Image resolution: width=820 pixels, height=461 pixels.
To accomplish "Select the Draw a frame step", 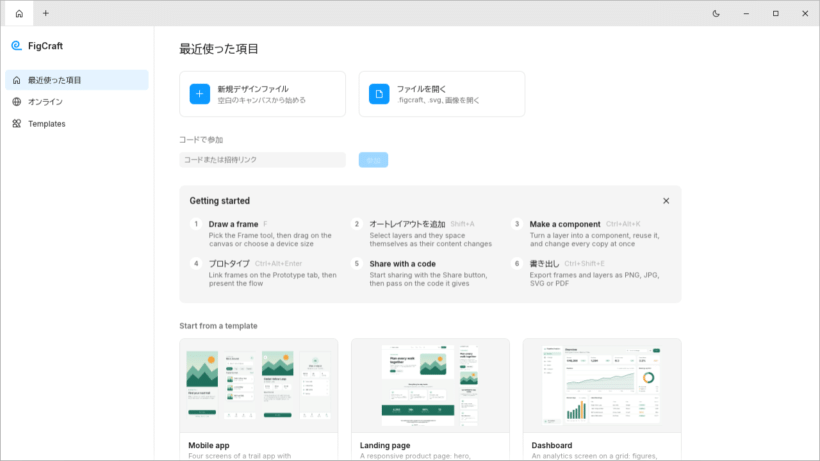I will [265, 234].
